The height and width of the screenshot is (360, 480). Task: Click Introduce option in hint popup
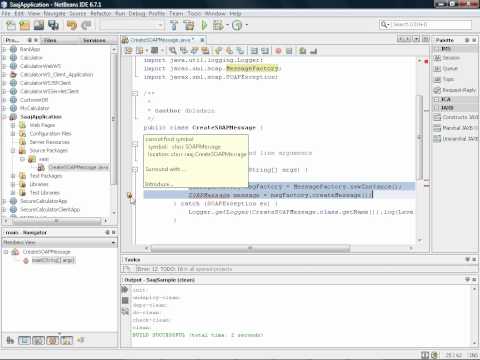pos(159,184)
